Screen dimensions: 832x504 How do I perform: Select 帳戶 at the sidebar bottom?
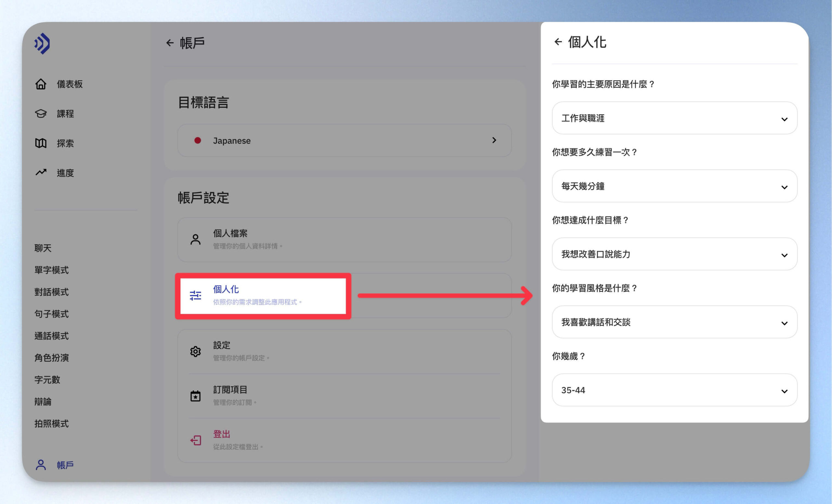(65, 465)
